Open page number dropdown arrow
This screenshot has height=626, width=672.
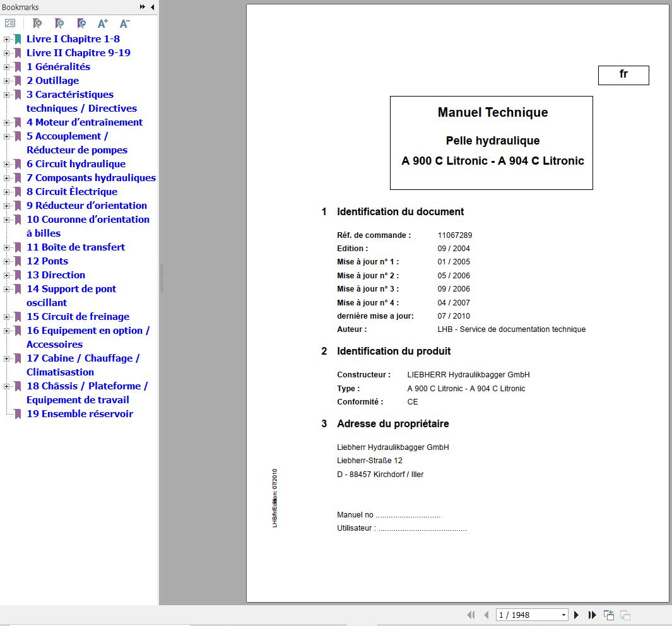click(x=563, y=615)
